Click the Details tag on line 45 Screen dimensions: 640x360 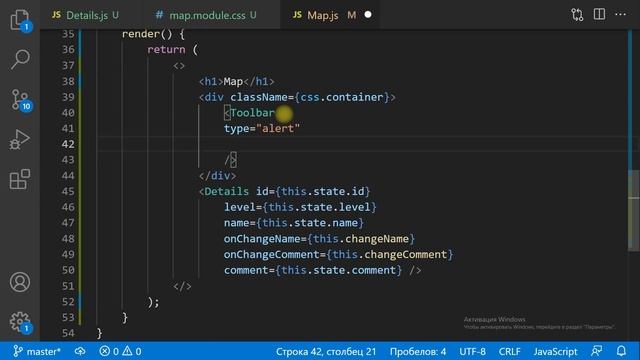coord(226,191)
